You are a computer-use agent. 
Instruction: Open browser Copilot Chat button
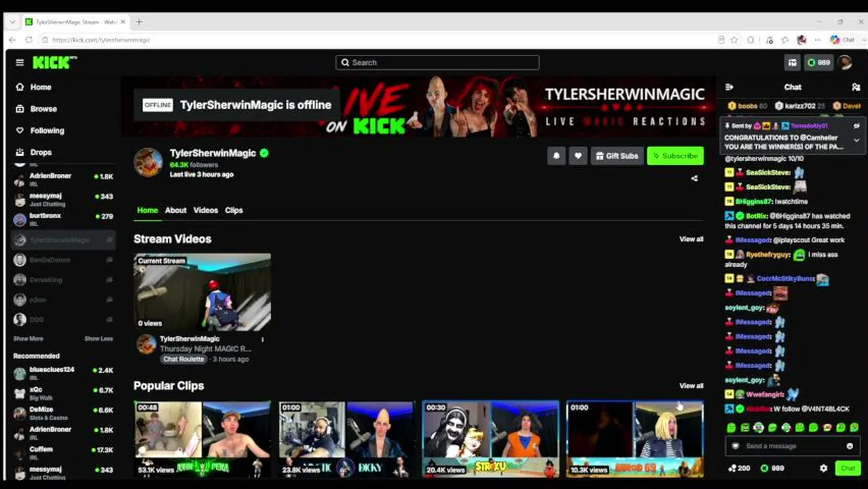click(843, 40)
